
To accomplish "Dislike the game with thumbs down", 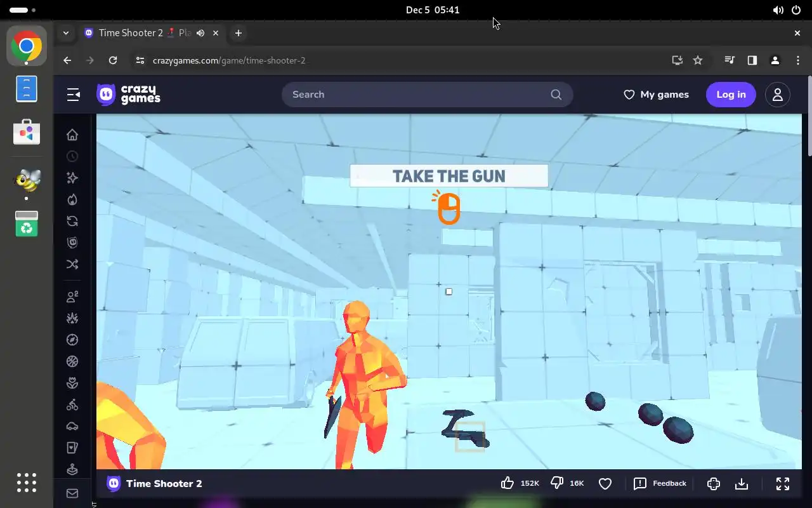I will [557, 483].
